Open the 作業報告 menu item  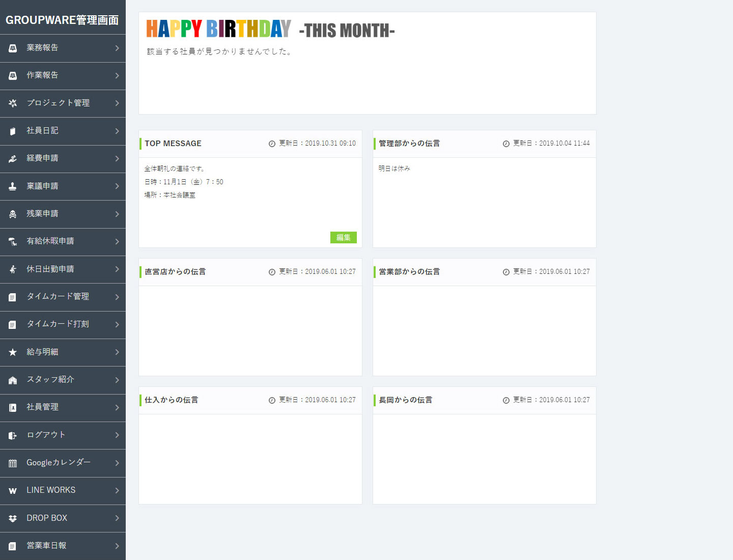pos(43,75)
